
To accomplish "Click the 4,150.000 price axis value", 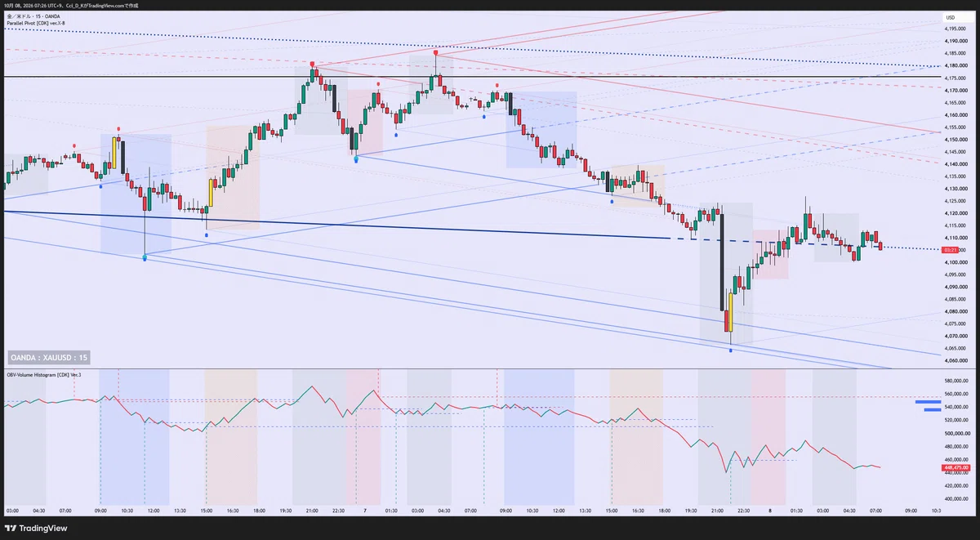I will point(956,139).
